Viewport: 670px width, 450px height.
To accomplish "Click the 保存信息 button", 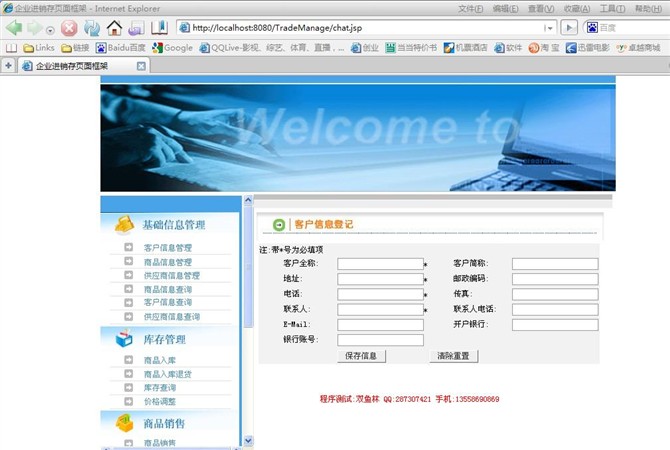I will pyautogui.click(x=361, y=356).
